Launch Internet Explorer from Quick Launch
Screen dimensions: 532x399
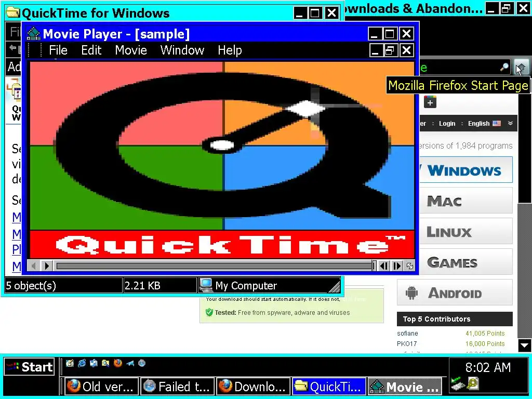82,363
